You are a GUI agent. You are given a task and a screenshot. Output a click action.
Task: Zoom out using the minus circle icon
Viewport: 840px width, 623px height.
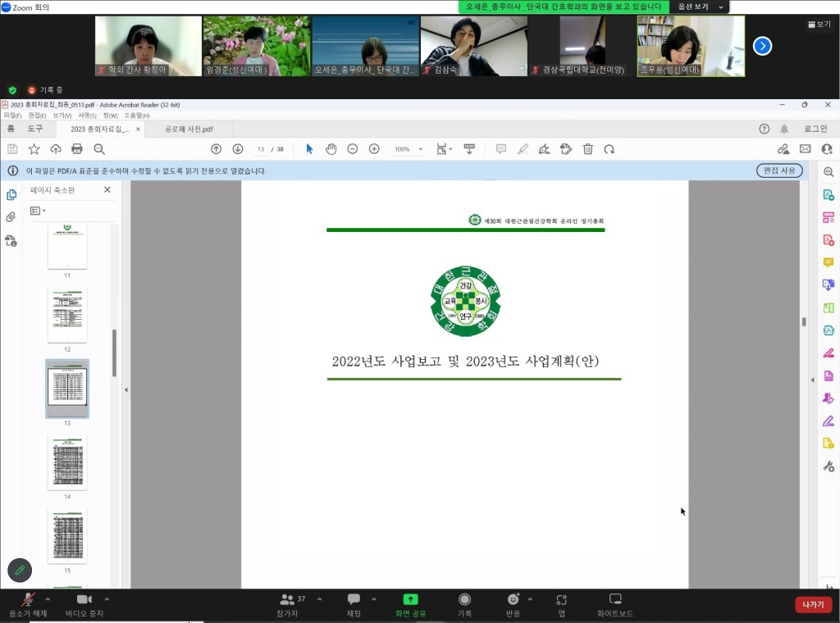(x=353, y=149)
